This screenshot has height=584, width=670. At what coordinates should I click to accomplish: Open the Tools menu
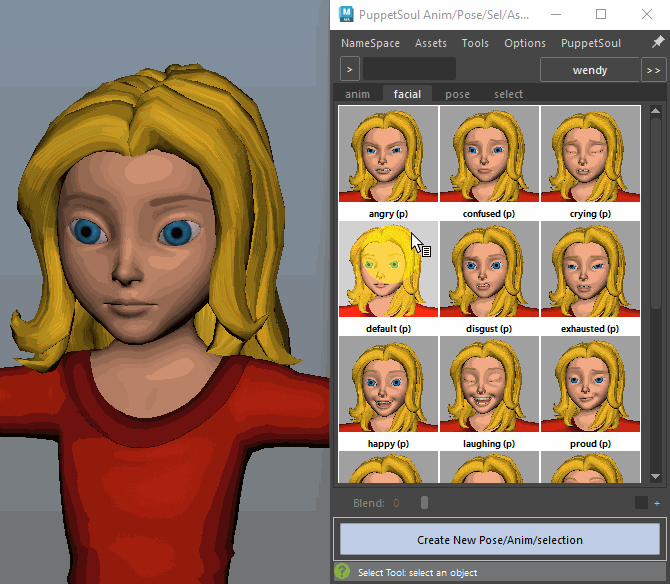click(x=475, y=43)
